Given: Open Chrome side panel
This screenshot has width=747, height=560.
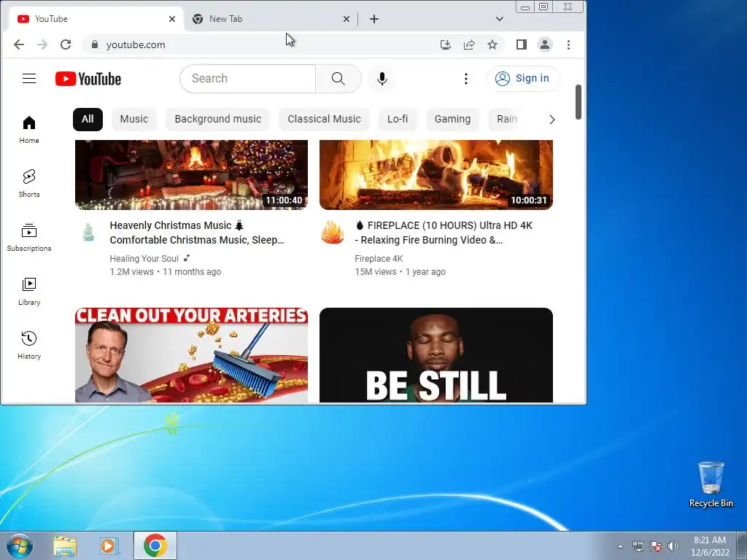Looking at the screenshot, I should click(x=521, y=44).
